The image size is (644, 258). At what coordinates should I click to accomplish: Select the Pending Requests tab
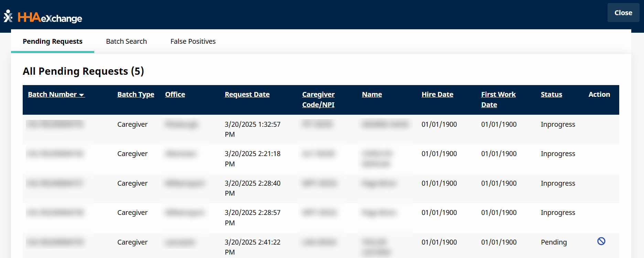pyautogui.click(x=53, y=41)
